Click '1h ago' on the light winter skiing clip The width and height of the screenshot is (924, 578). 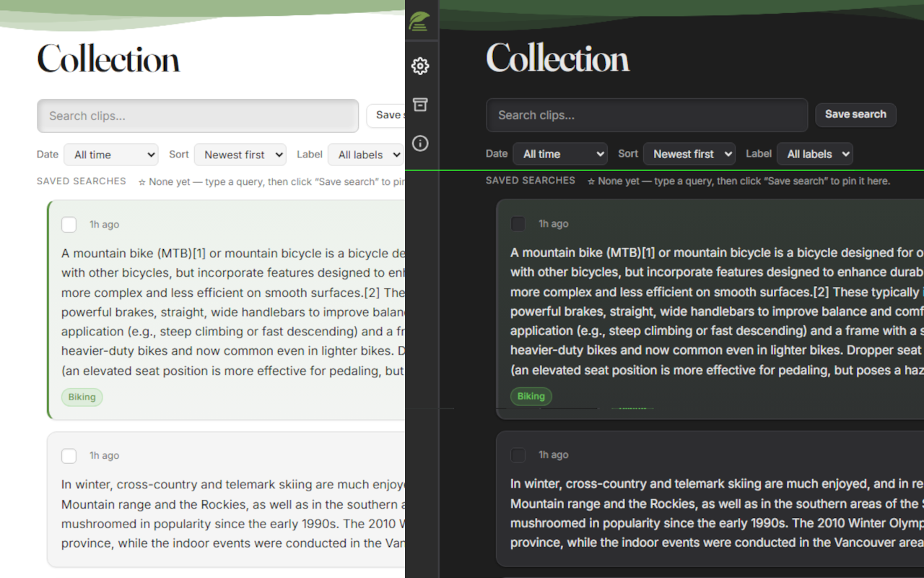tap(105, 456)
